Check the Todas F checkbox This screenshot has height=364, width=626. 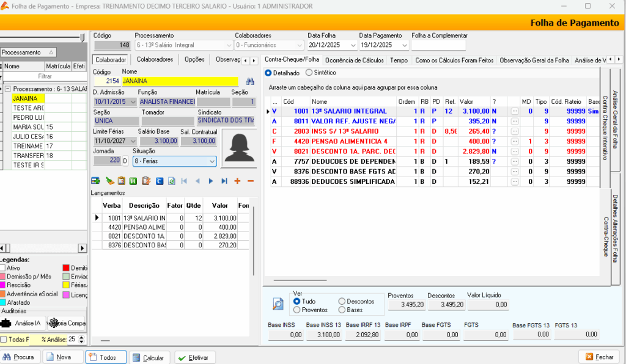coord(4,339)
